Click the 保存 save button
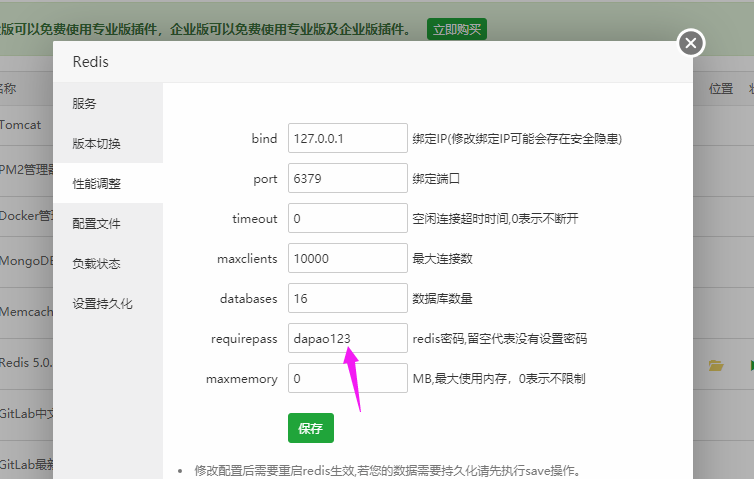This screenshot has width=754, height=479. pyautogui.click(x=311, y=428)
